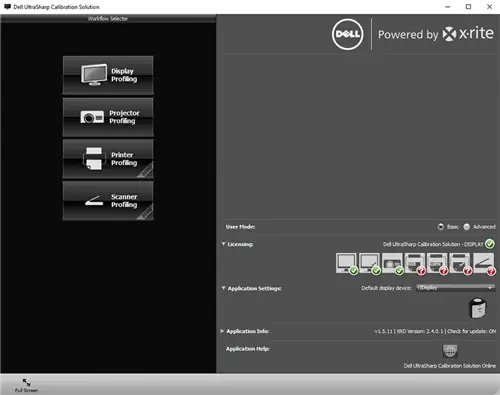This screenshot has width=500, height=395.
Task: Close the Dell UltraSharp Calibration Solution window
Action: 489,7
